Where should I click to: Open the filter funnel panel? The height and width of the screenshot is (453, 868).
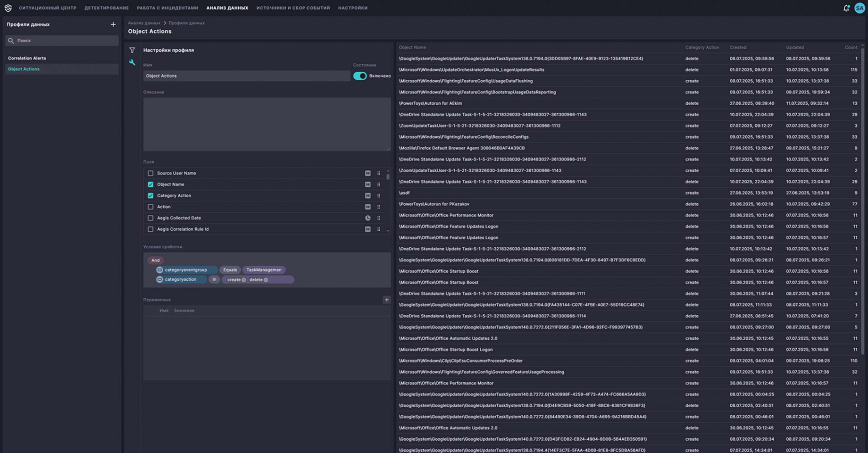(132, 50)
